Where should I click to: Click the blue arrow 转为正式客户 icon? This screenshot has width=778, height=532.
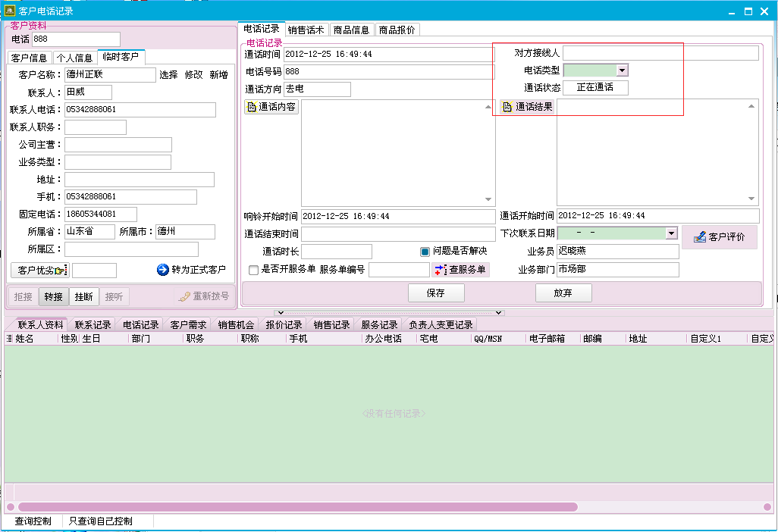pyautogui.click(x=163, y=270)
